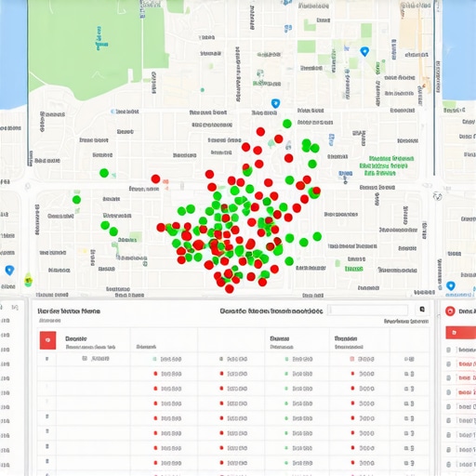
Task: Select the leftmost red dot on the map
Action: point(155,178)
